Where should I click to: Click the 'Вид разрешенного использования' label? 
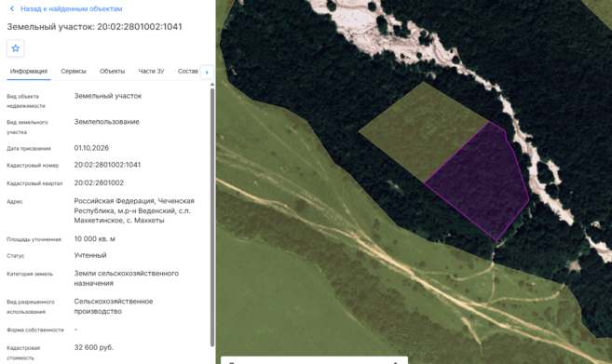[x=31, y=306]
